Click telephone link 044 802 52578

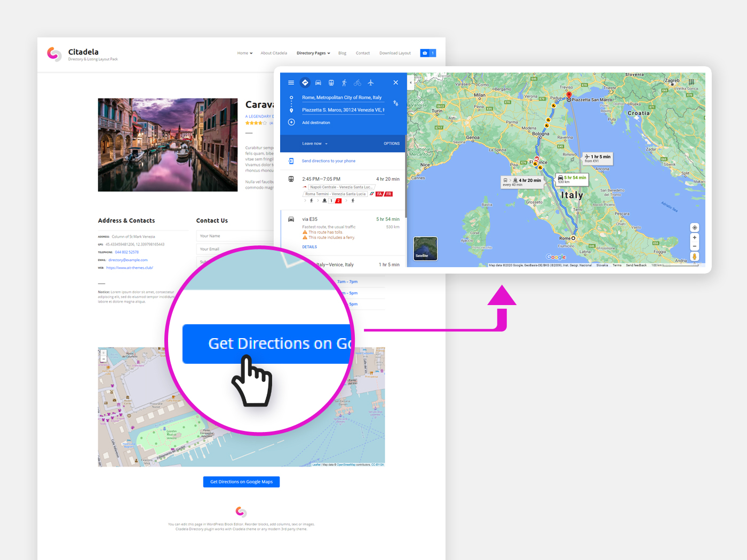click(126, 252)
